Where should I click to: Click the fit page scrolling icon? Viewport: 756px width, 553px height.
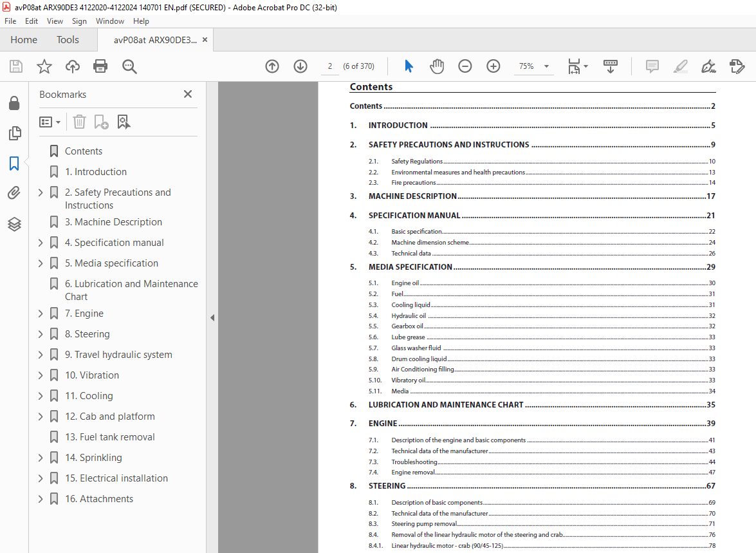[x=574, y=66]
